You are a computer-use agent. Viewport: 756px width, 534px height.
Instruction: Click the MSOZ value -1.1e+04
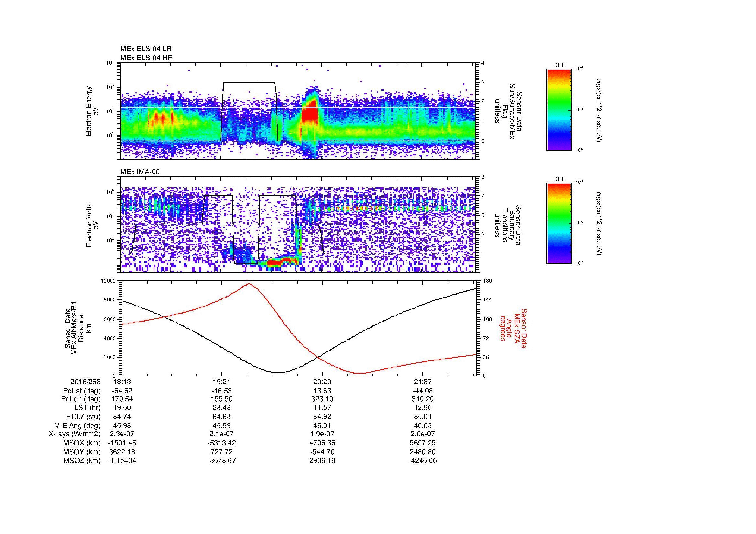[122, 461]
